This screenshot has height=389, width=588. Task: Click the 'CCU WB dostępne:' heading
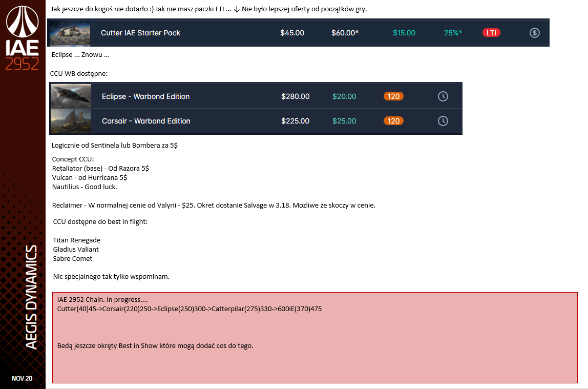(x=79, y=73)
